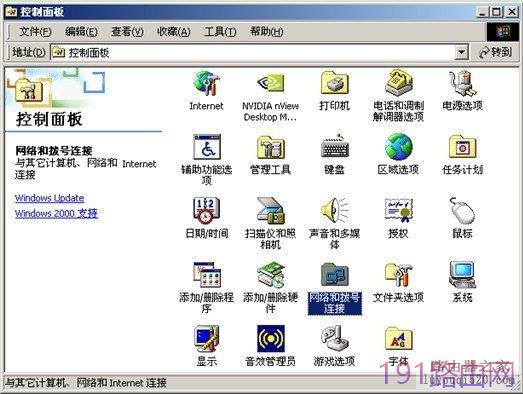Follow the Windows Update link

49,198
